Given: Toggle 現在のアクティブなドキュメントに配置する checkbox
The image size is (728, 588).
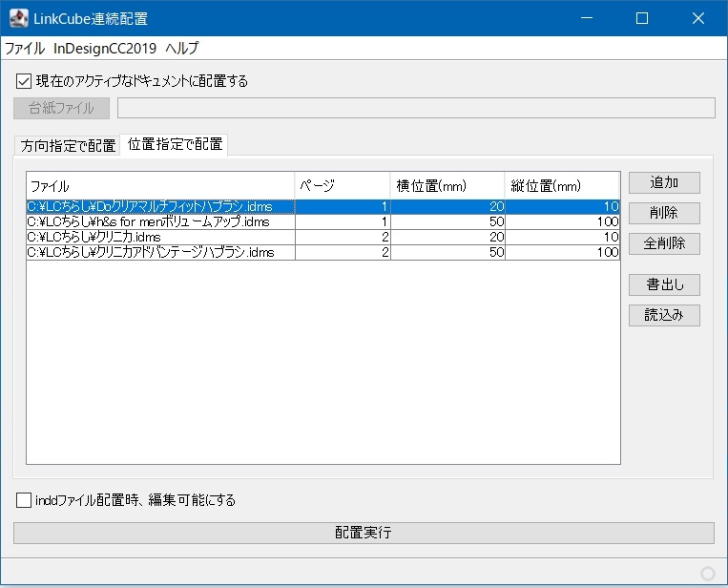Looking at the screenshot, I should [24, 81].
